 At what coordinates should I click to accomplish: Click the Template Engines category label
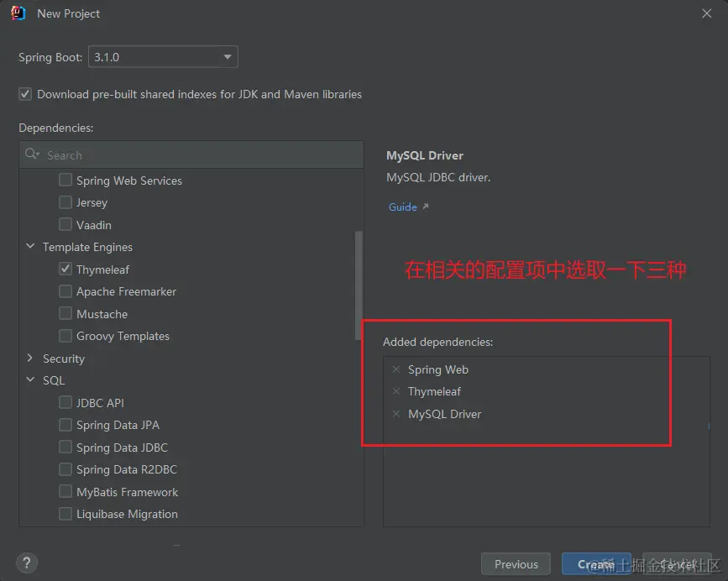88,247
